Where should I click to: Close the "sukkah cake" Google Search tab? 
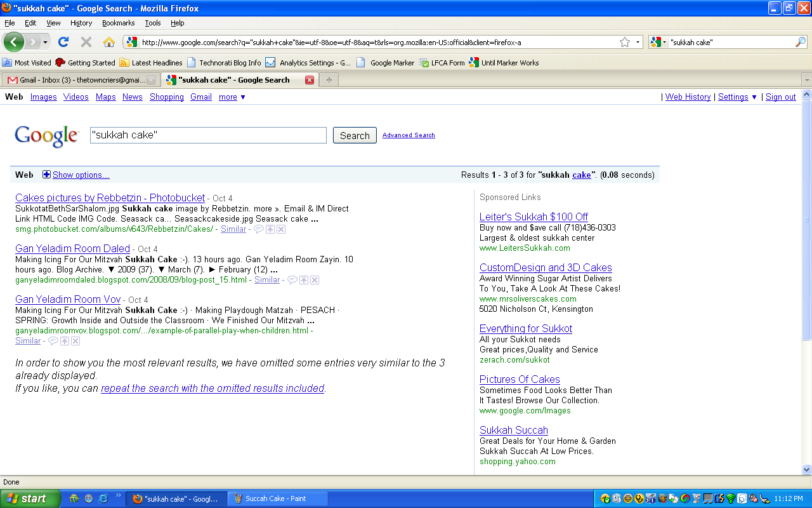pos(310,80)
